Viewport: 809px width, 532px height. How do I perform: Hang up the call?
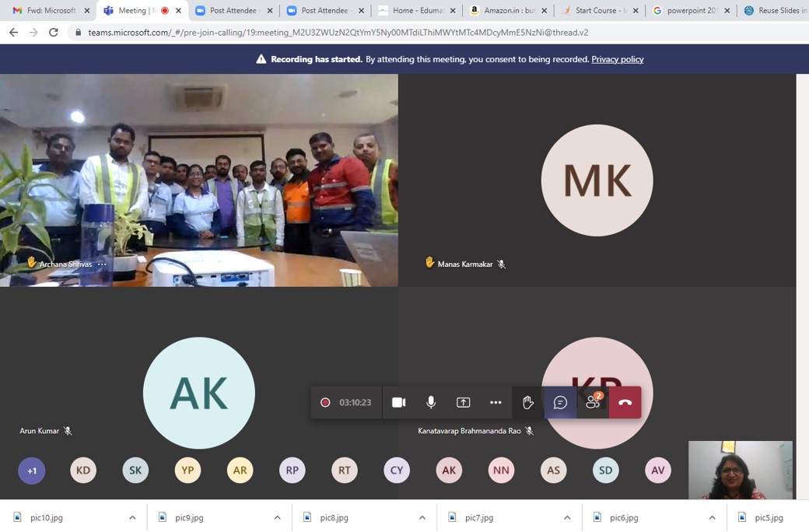click(625, 402)
